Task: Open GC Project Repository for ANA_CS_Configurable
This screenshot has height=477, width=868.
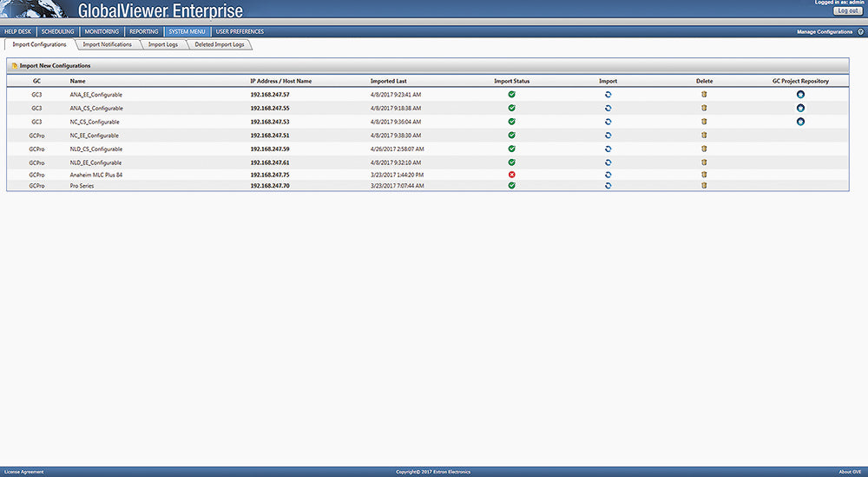Action: click(800, 108)
